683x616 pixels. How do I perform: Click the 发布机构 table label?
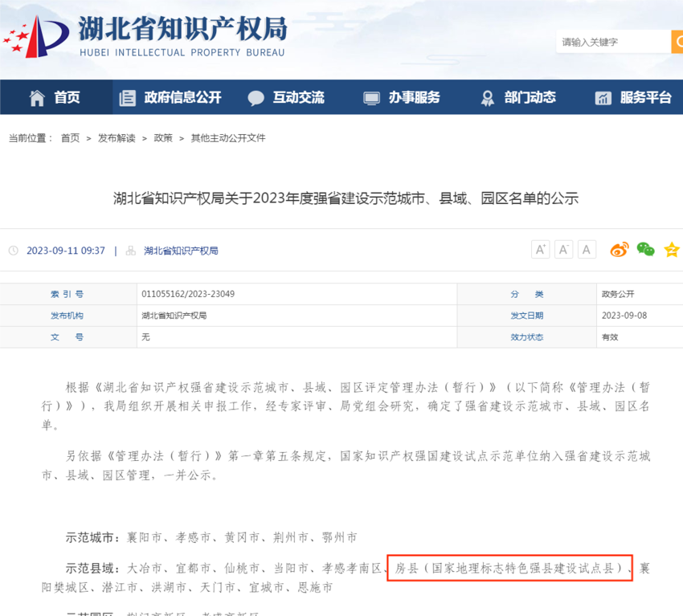coord(67,316)
